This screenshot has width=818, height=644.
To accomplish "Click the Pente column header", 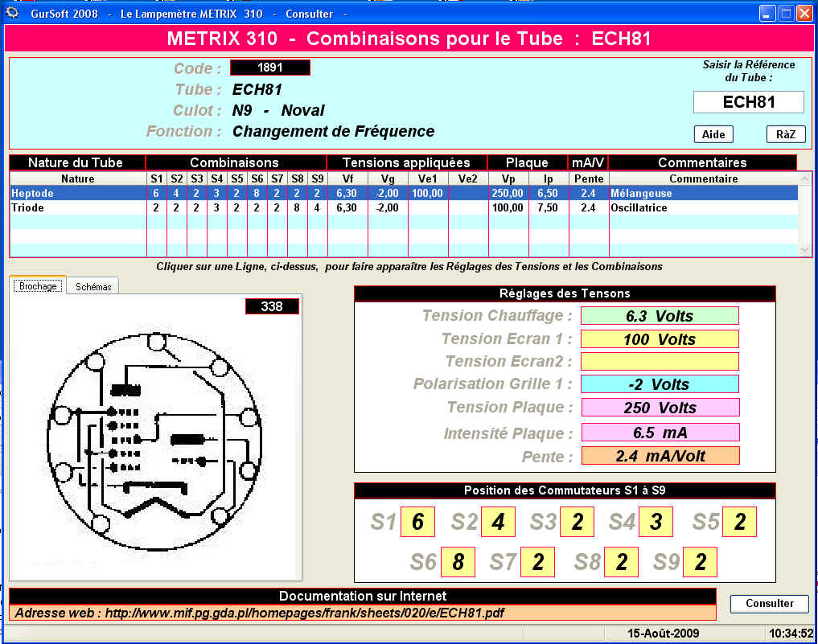I will pos(589,178).
